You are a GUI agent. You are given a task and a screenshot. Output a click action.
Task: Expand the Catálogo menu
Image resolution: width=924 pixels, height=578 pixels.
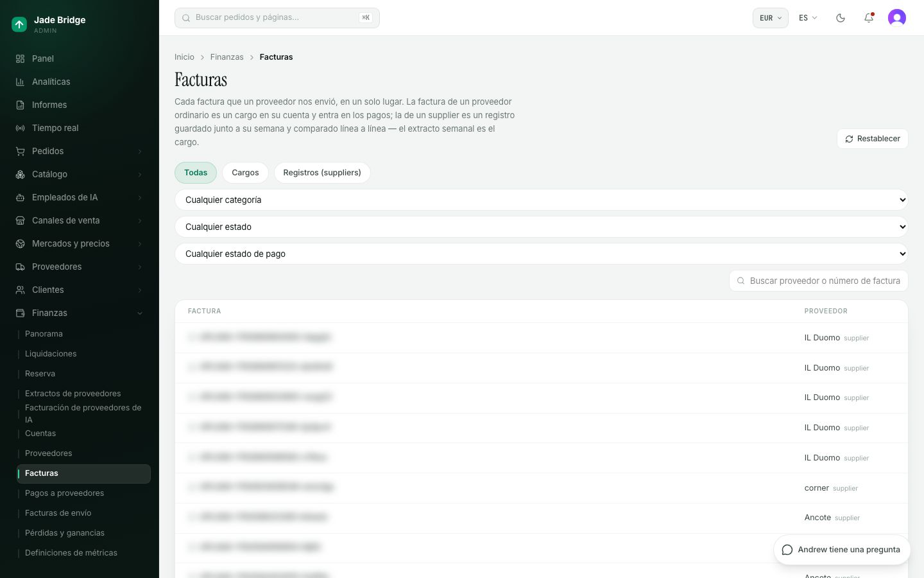pyautogui.click(x=80, y=174)
